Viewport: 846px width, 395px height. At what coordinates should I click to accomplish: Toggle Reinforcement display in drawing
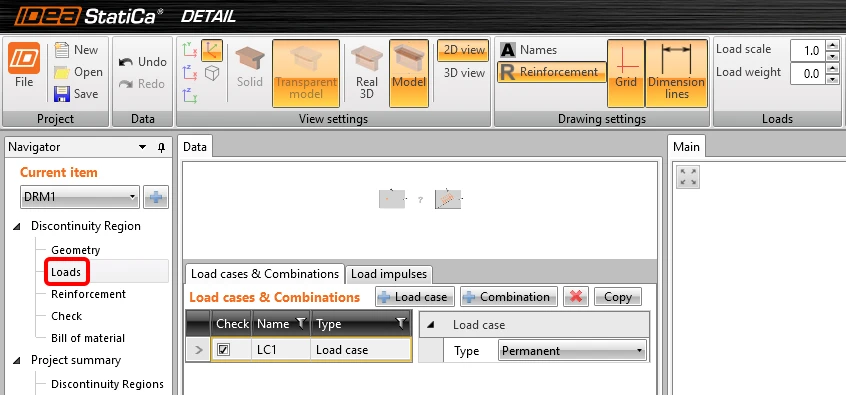pyautogui.click(x=551, y=72)
